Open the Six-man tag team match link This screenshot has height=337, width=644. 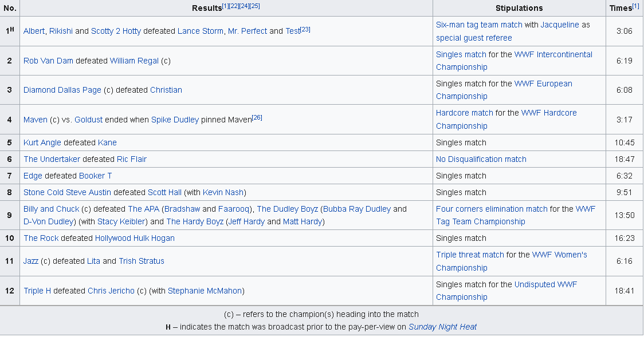479,25
